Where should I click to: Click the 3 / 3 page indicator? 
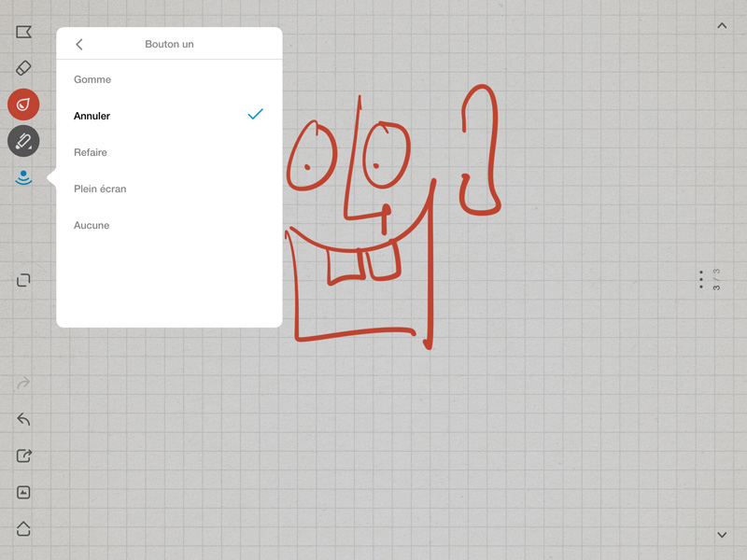point(716,279)
